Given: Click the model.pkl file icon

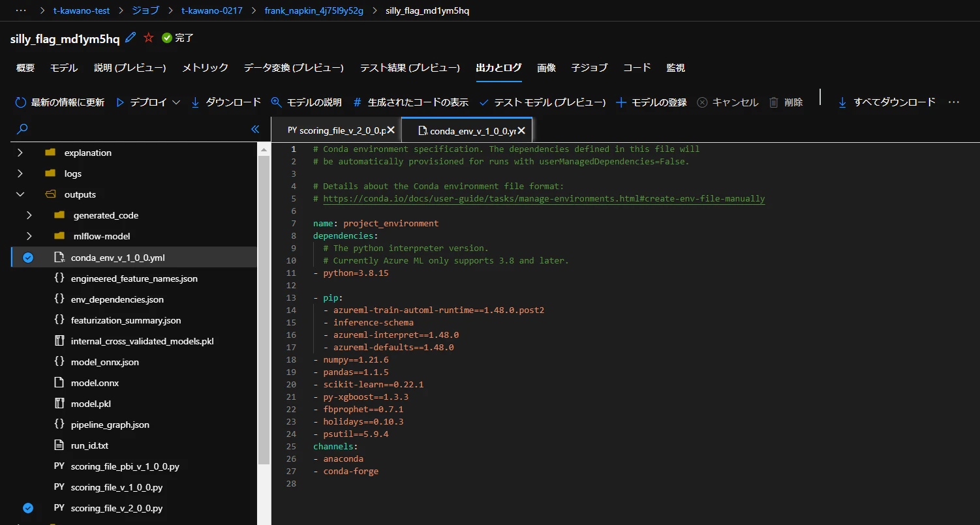Looking at the screenshot, I should click(x=59, y=404).
